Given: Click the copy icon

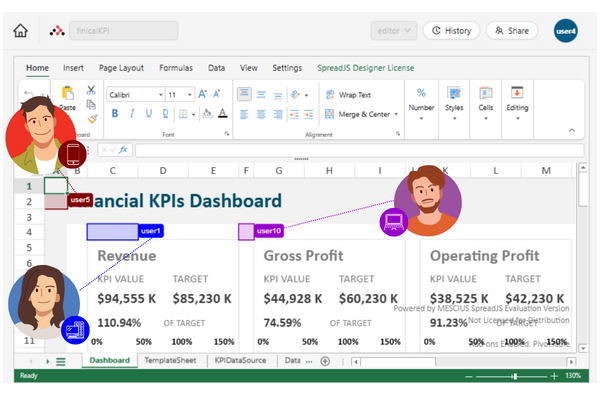Looking at the screenshot, I should 91,104.
